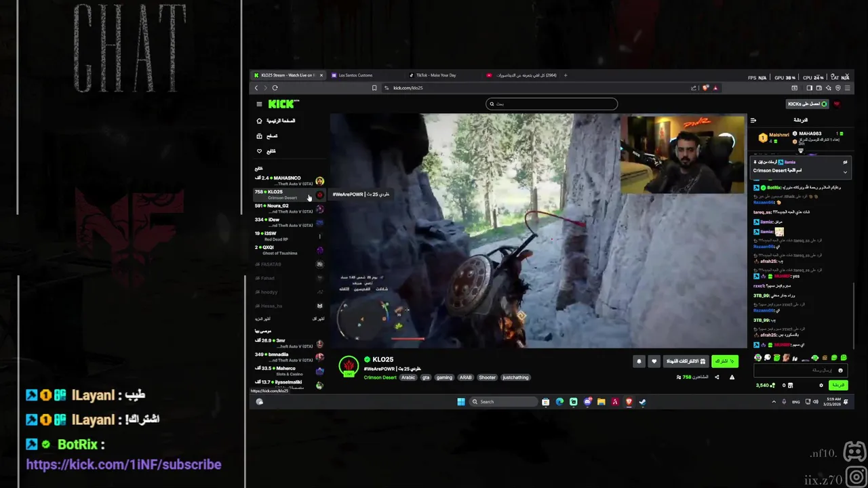868x488 pixels.
Task: Toggle the browser sidebar panel
Action: tap(809, 87)
